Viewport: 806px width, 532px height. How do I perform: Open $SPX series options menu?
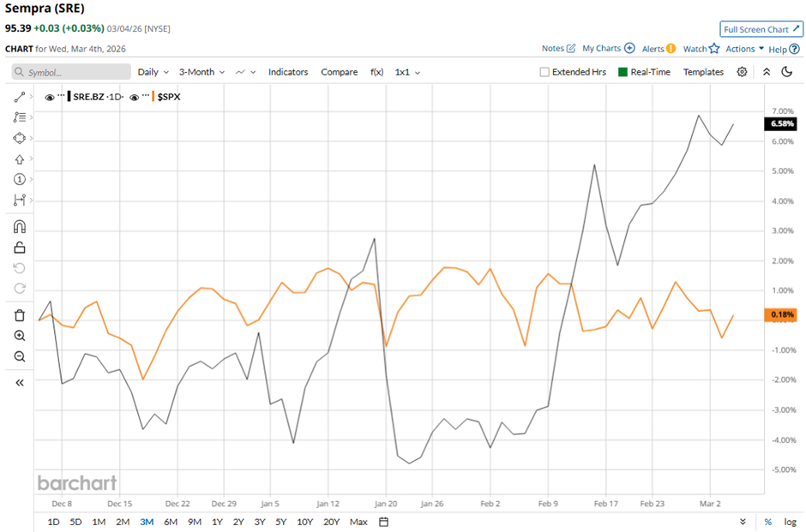(x=146, y=95)
